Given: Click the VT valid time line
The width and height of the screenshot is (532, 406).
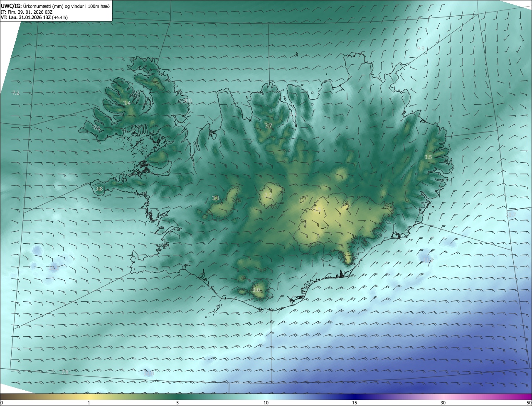Looking at the screenshot, I should coord(34,17).
